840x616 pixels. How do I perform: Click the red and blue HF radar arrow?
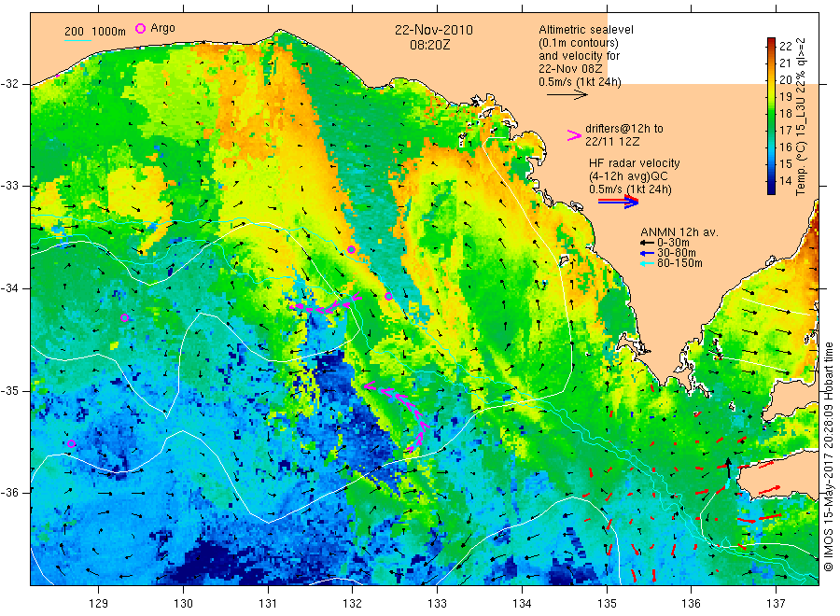click(618, 202)
